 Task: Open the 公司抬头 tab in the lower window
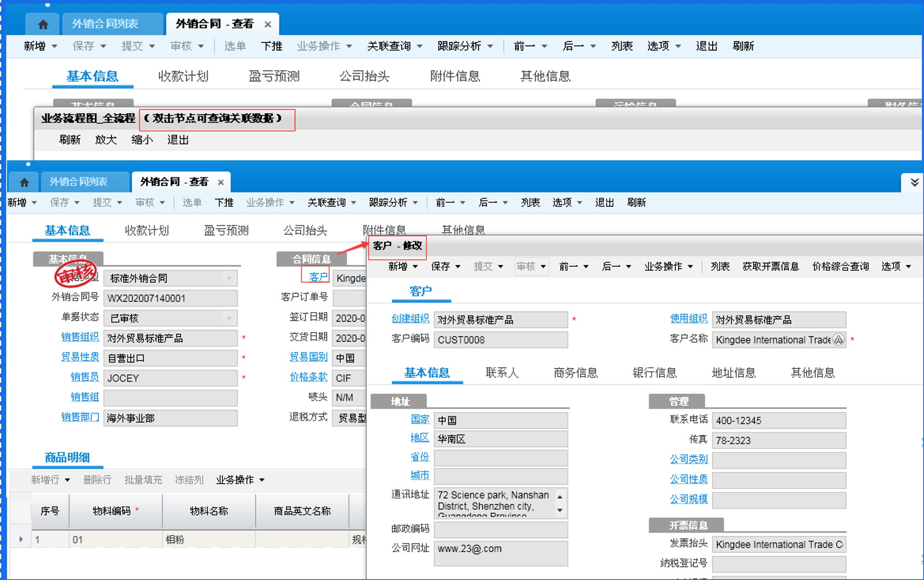305,230
